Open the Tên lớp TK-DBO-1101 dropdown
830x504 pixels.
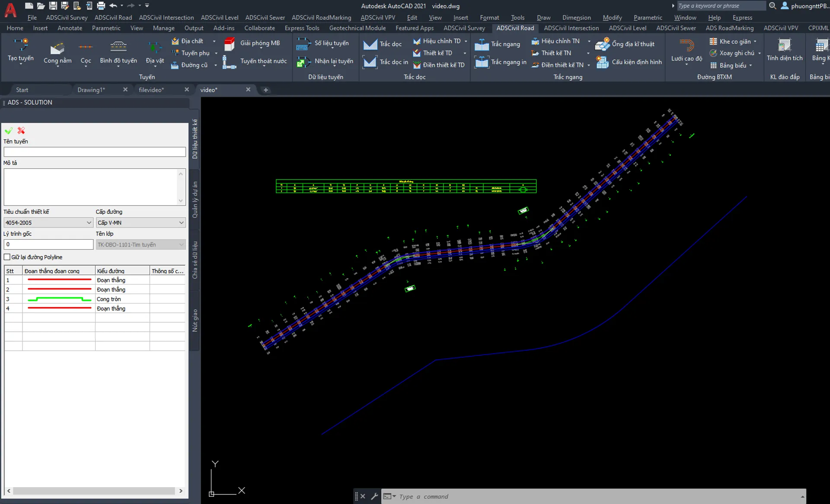140,244
